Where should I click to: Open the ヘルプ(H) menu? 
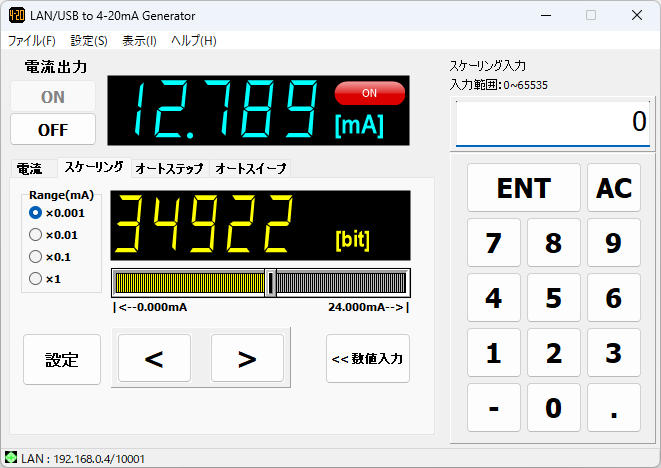tap(194, 41)
